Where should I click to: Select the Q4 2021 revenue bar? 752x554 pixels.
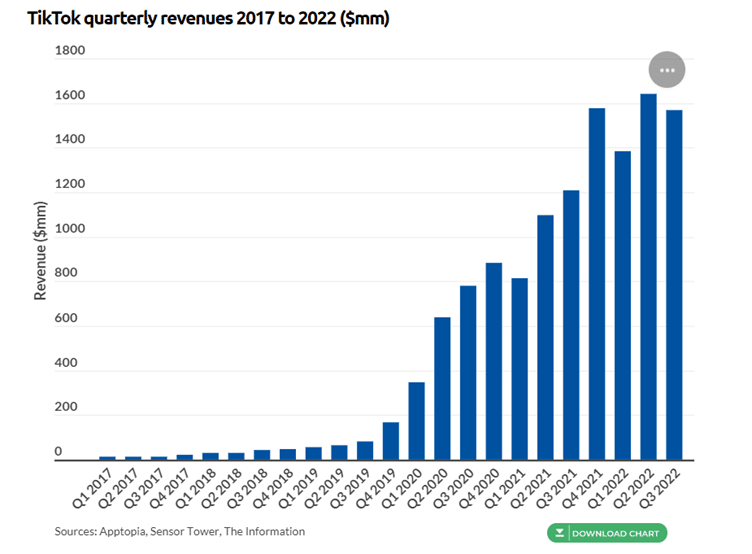[597, 284]
